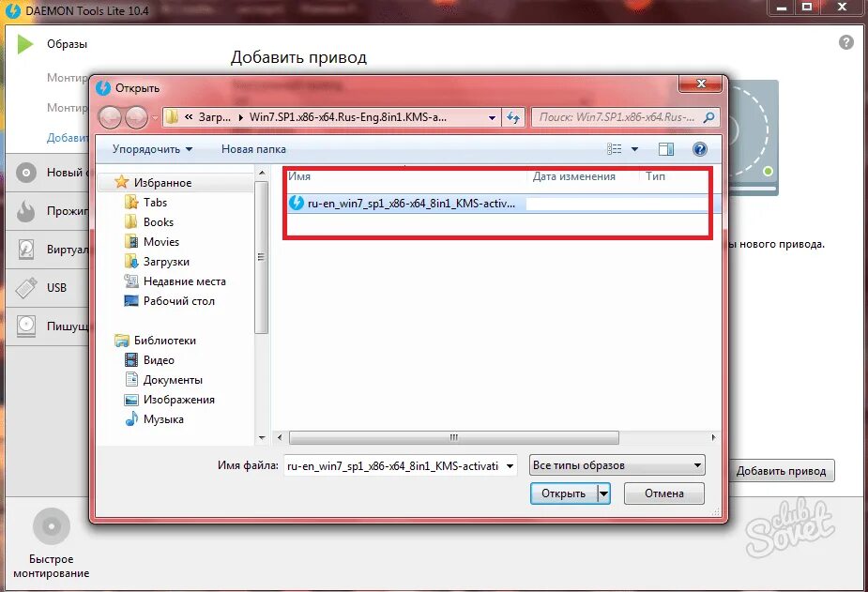Click the horizontal scrollbar thumb in file list
This screenshot has height=592, width=868.
coord(453,437)
